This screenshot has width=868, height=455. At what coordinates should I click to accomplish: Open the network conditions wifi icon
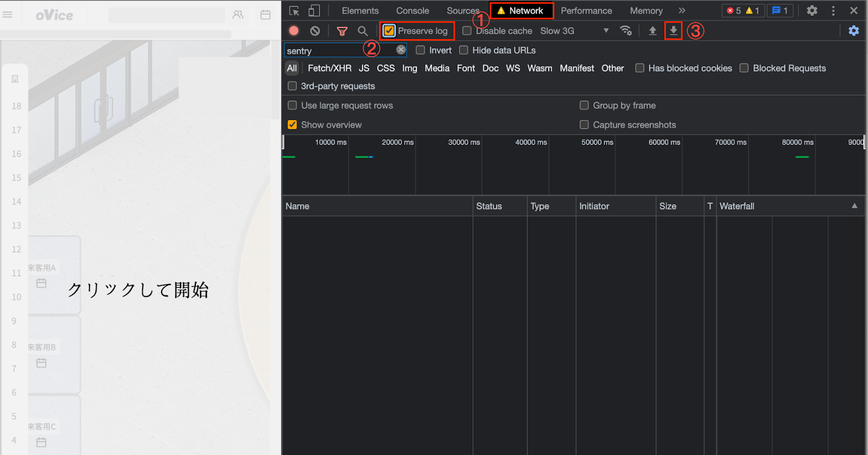coord(626,31)
